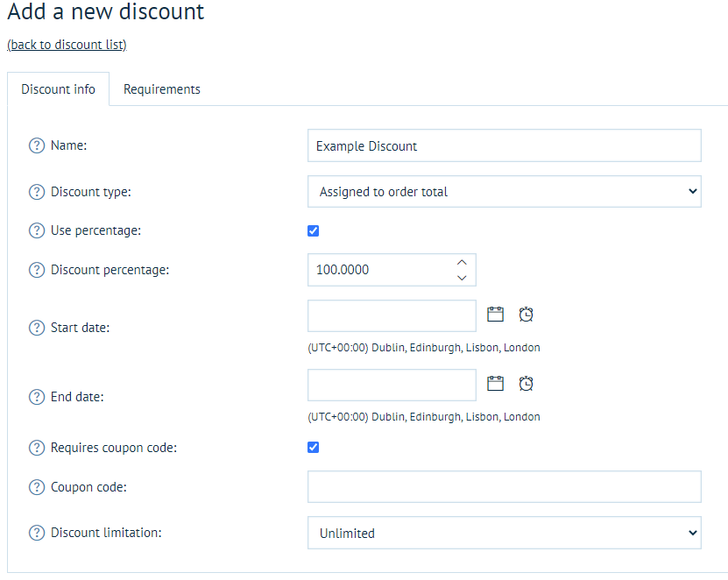Switch to the Requirements tab
Image resolution: width=728 pixels, height=580 pixels.
[162, 89]
